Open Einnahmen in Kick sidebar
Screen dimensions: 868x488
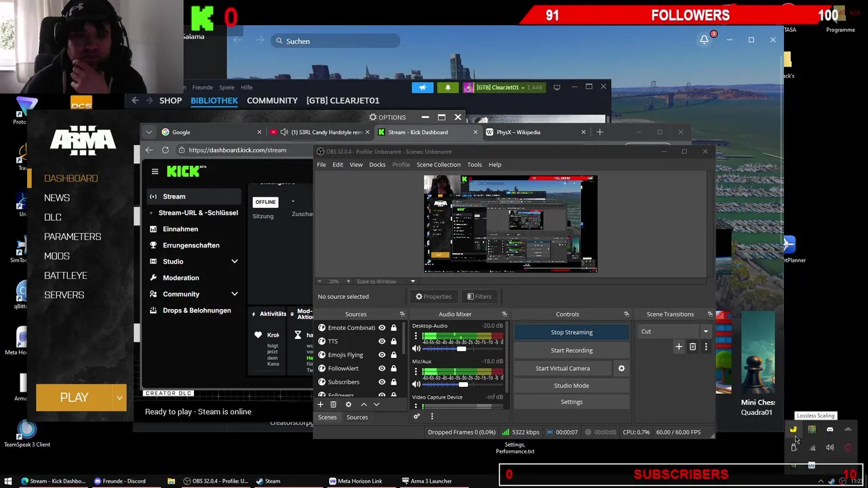180,229
